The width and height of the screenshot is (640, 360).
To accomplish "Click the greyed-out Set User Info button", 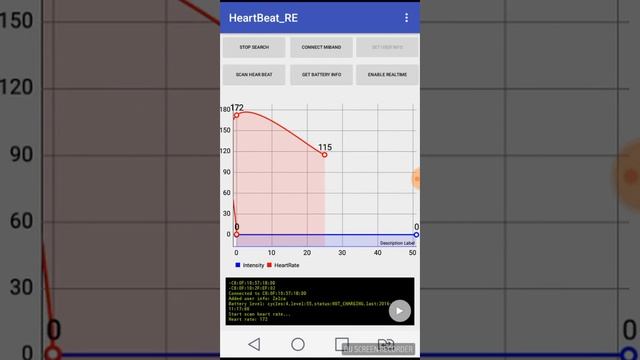I will [387, 47].
